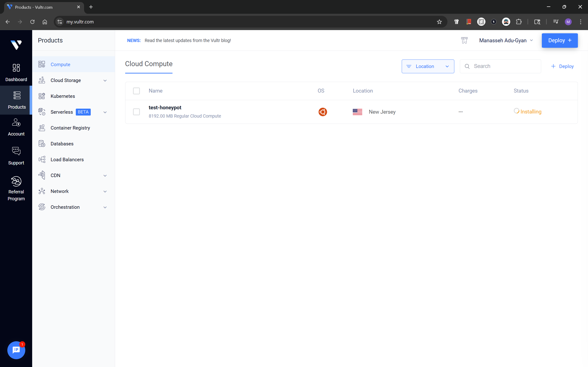Screen dimensions: 588x367
Task: Open Databases in the Products menu
Action: coord(73,144)
